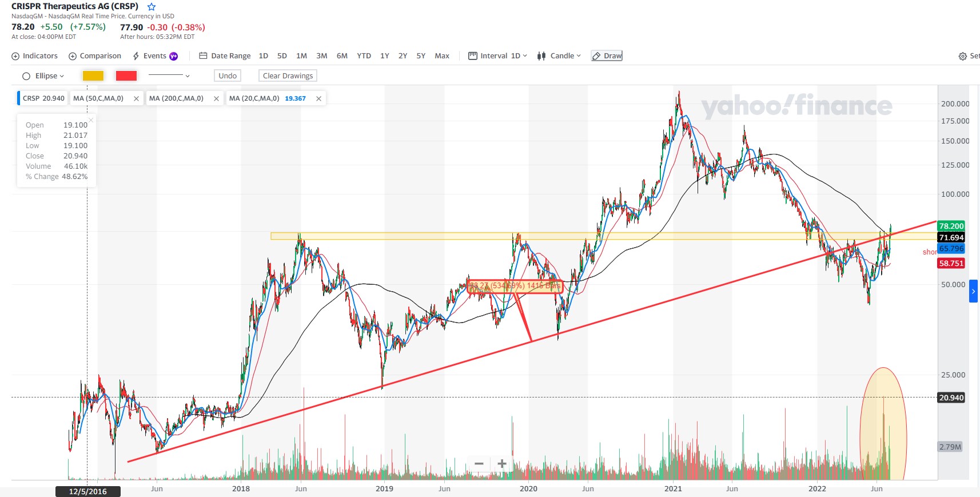This screenshot has width=980, height=497.
Task: Click the 2018 label on time axis
Action: pos(241,488)
